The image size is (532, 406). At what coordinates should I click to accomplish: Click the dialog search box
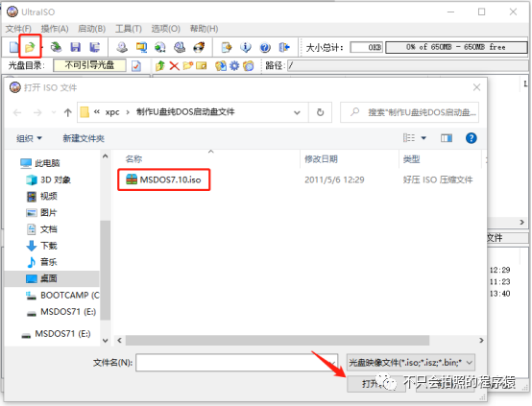(409, 112)
